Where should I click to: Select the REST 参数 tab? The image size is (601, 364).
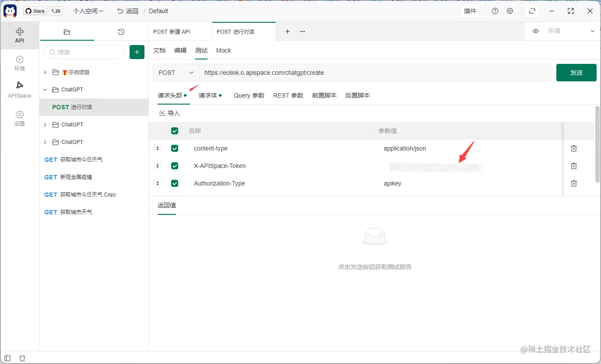[x=288, y=95]
